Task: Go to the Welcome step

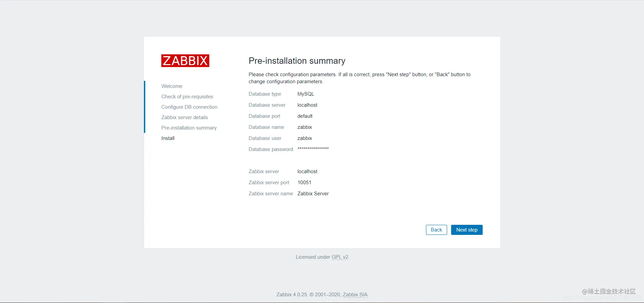Action: click(172, 86)
